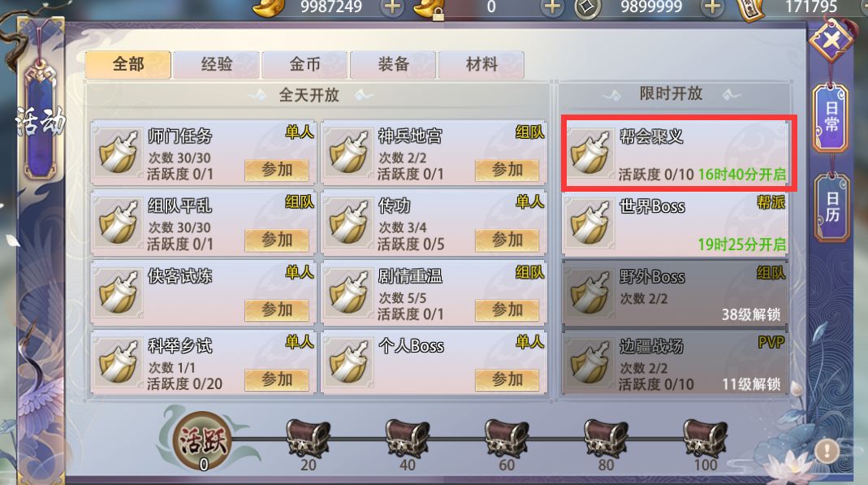Add gold ingots with plus icon
The image size is (868, 485).
[392, 7]
